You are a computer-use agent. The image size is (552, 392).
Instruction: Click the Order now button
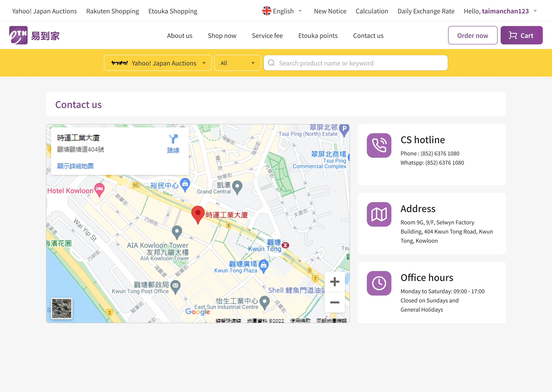click(x=472, y=35)
